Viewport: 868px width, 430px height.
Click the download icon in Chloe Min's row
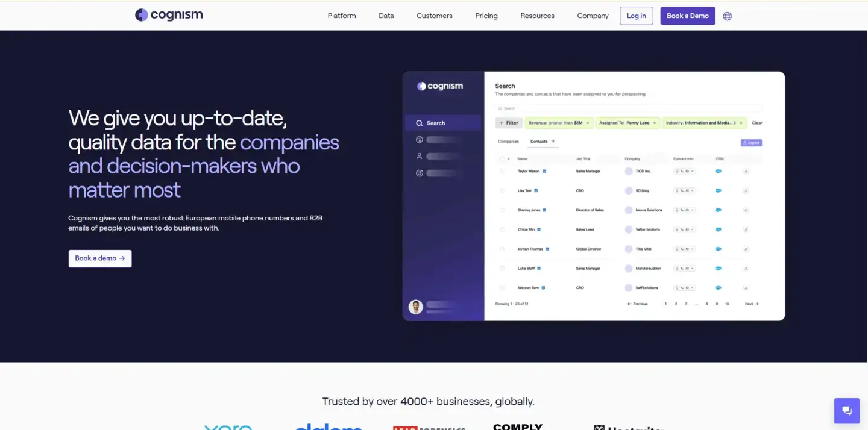746,229
